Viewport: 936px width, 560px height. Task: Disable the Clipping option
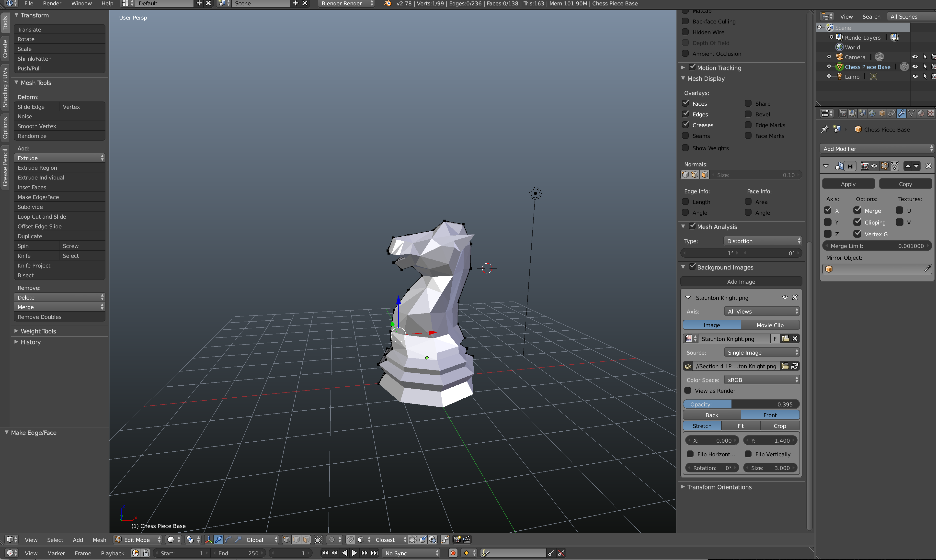(857, 222)
